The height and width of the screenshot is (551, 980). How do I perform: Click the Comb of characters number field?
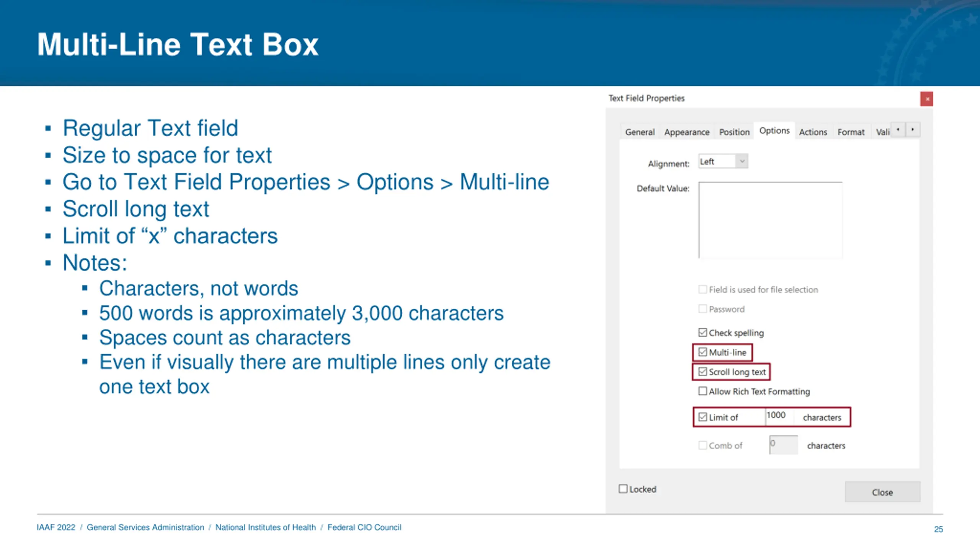click(x=784, y=445)
